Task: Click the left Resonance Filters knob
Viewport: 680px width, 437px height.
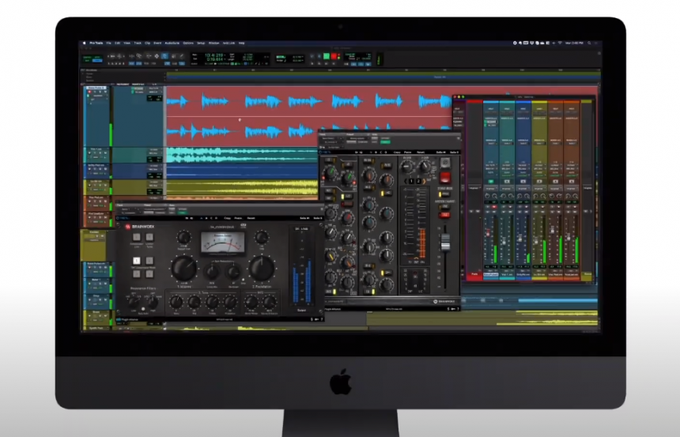Action: tap(134, 301)
